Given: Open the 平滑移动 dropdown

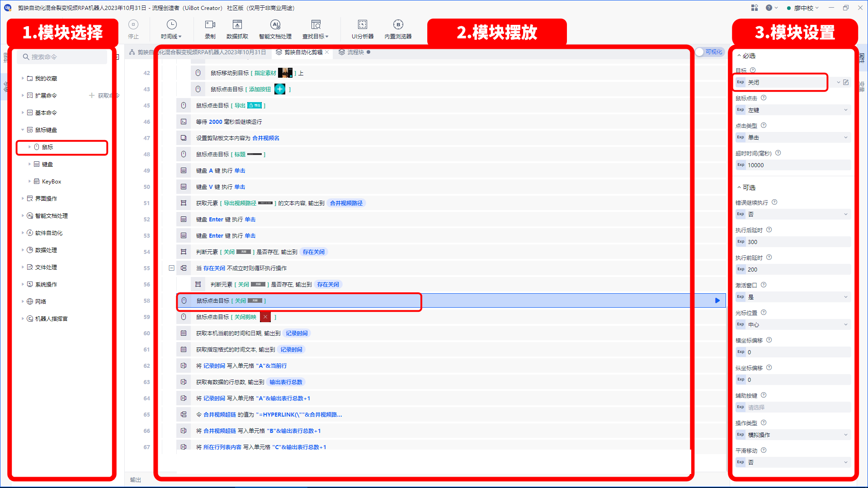Looking at the screenshot, I should click(x=793, y=462).
